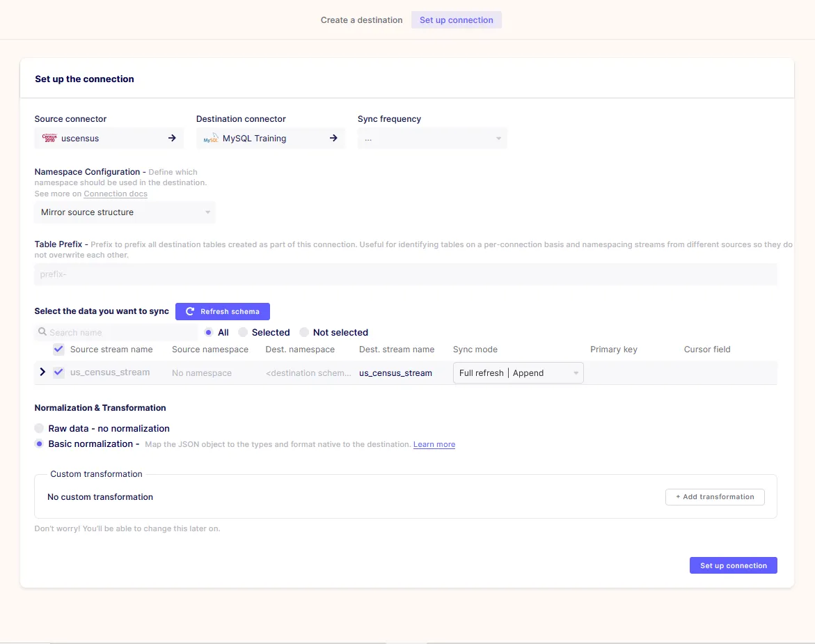The image size is (815, 644).
Task: Go to Create a destination step
Action: (x=361, y=19)
